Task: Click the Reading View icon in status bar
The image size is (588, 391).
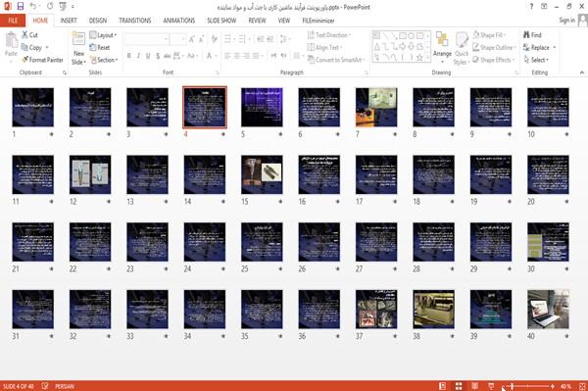Action: click(474, 386)
